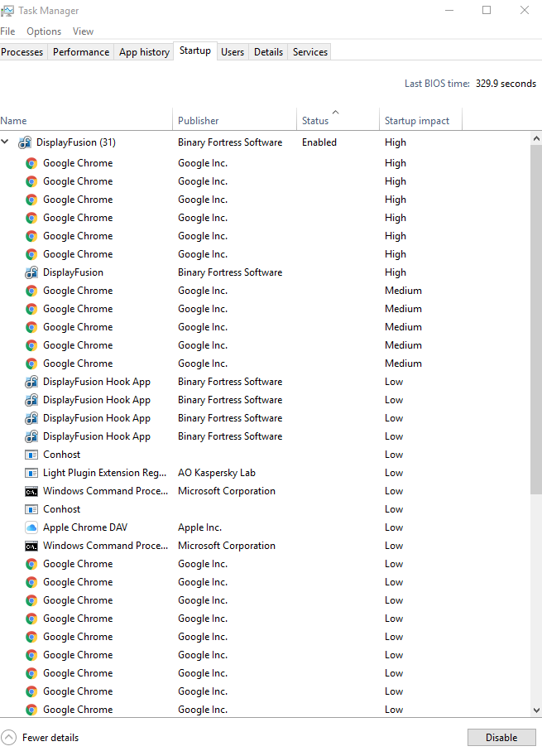The image size is (542, 756).
Task: Click the 'Apple Inc.' publisher cell
Action: click(x=200, y=527)
